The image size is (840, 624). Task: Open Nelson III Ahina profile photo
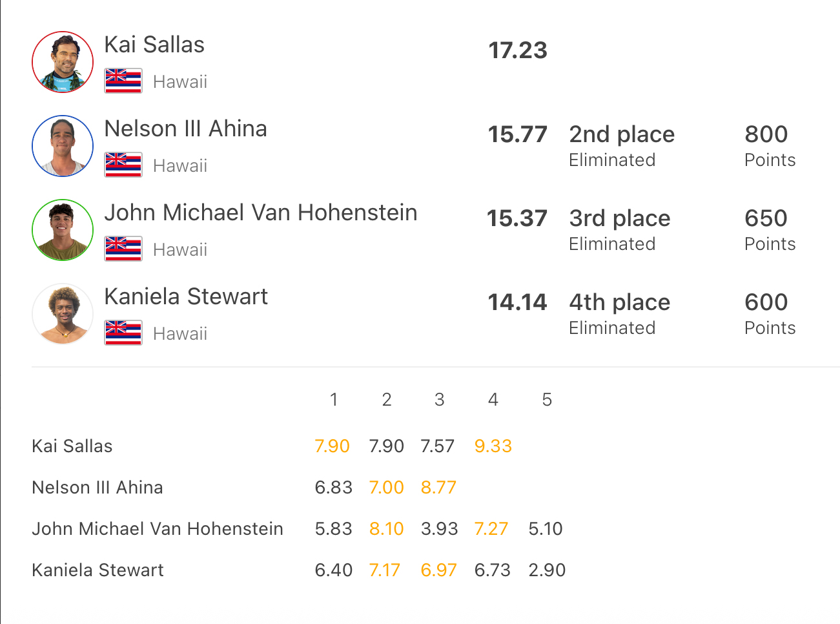tap(63, 146)
